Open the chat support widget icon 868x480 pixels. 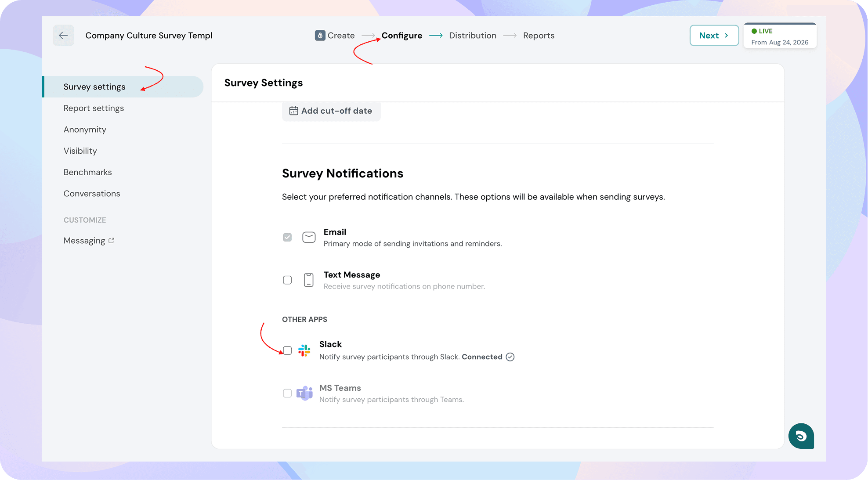[x=801, y=436]
